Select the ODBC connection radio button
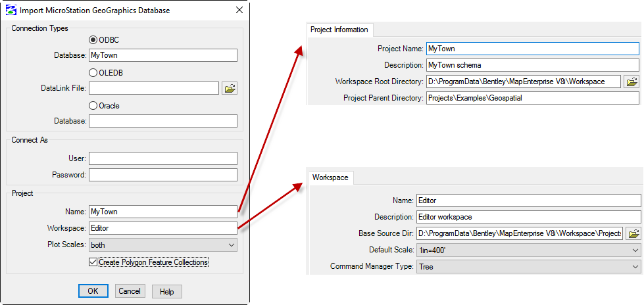The height and width of the screenshot is (305, 644). pos(93,40)
